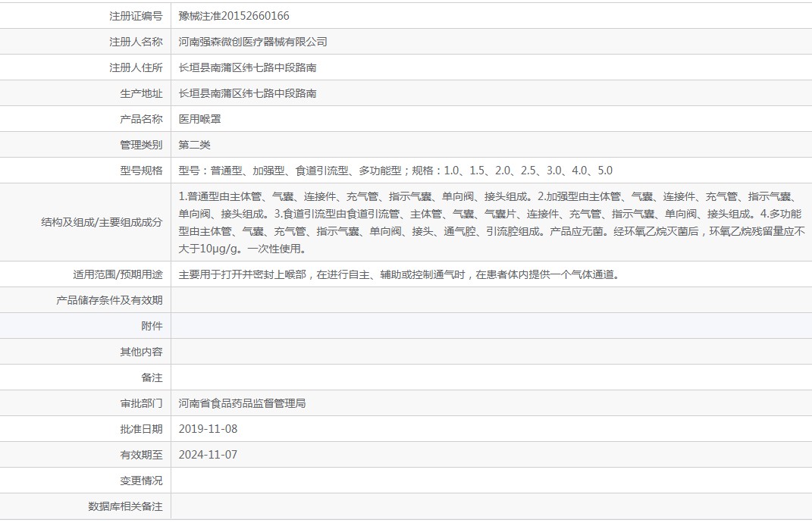Select the 注册人住所 address value

pos(247,67)
